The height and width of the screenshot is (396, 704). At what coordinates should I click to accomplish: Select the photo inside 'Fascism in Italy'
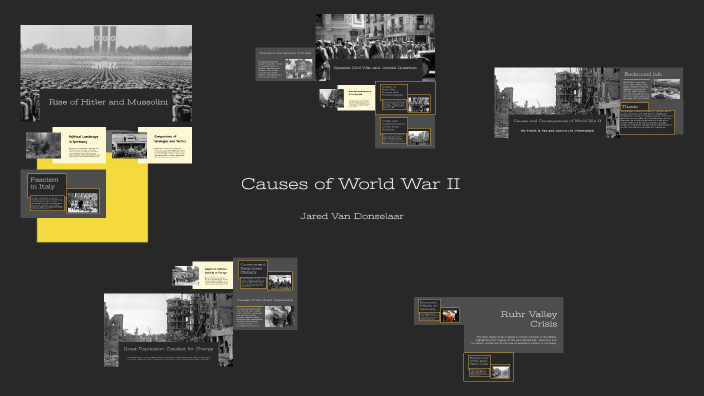click(83, 202)
